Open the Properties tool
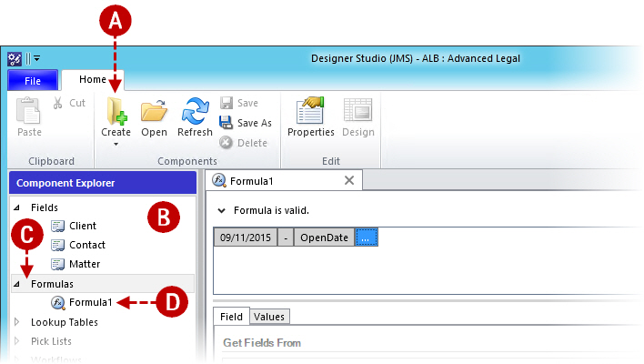This screenshot has height=364, width=644. [x=310, y=112]
